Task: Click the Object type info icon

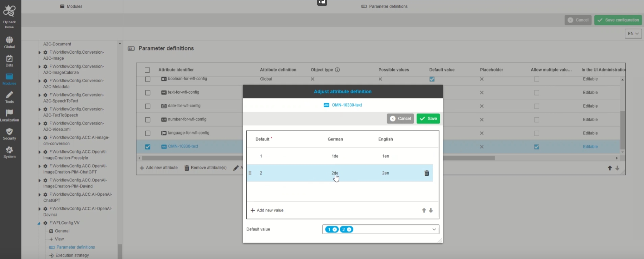Action: coord(337,70)
